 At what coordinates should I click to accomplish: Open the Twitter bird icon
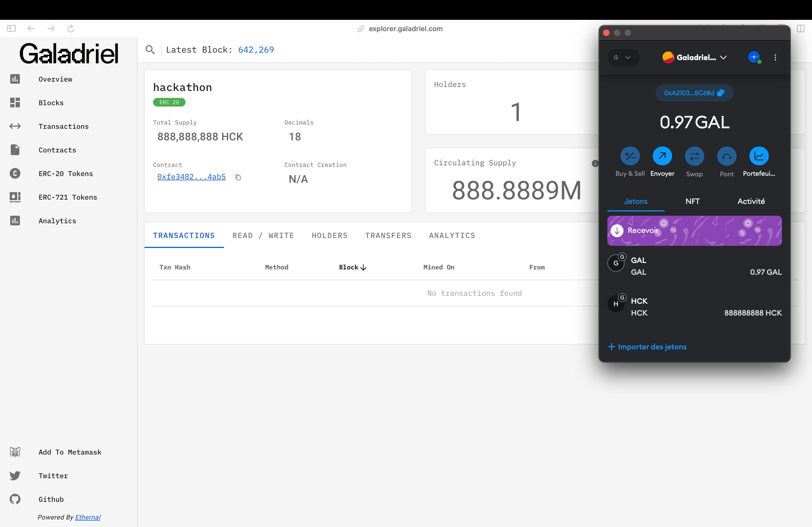(15, 475)
